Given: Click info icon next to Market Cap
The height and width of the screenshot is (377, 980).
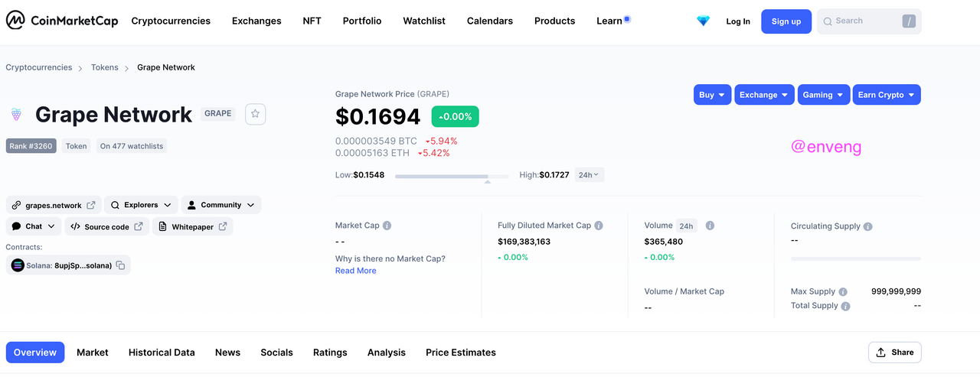Looking at the screenshot, I should tap(387, 226).
